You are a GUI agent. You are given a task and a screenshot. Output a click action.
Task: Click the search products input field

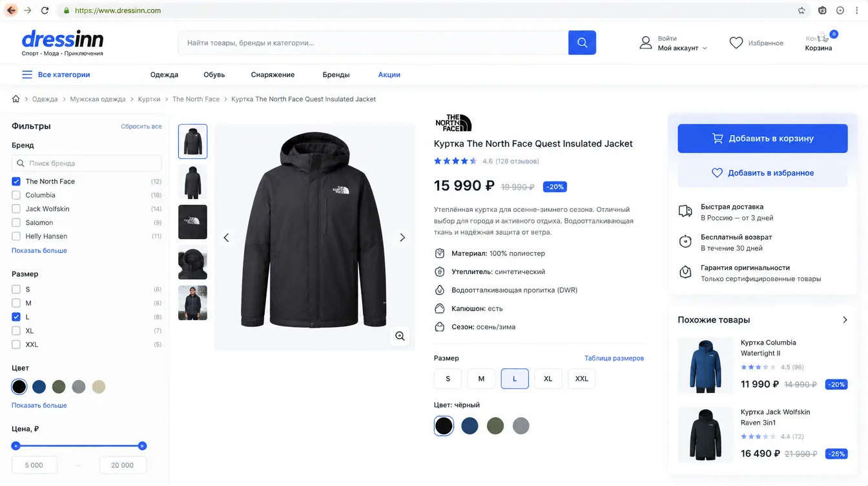(x=373, y=43)
